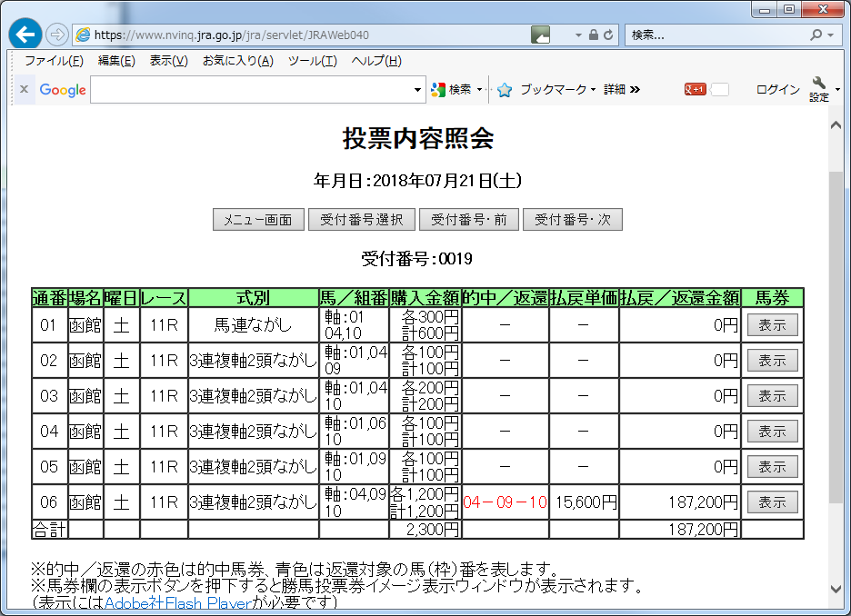
Task: Click the Google toolbar 検索 button
Action: (x=452, y=89)
